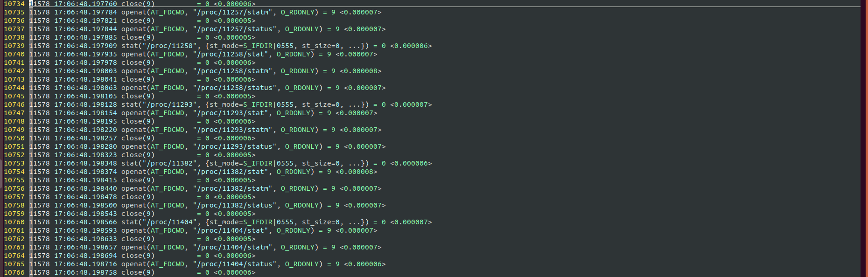Screen dimensions: 868x277
Task: Click timestamp 17:06:48.198348
Action: [85, 163]
